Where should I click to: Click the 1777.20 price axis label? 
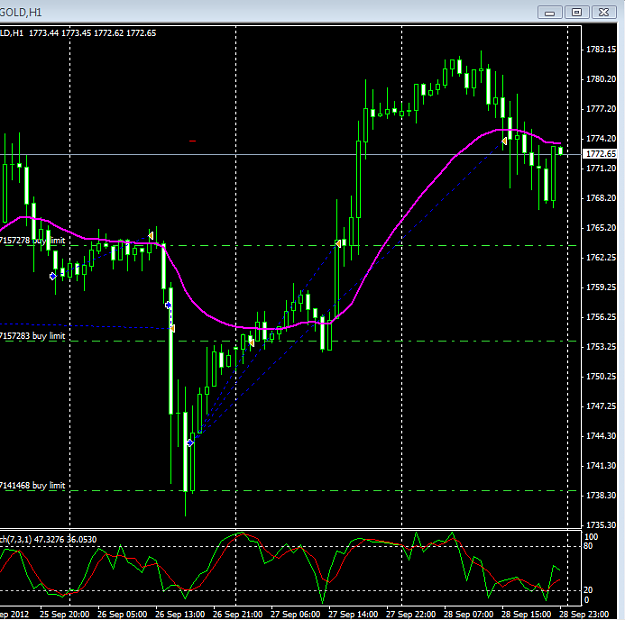click(x=601, y=109)
